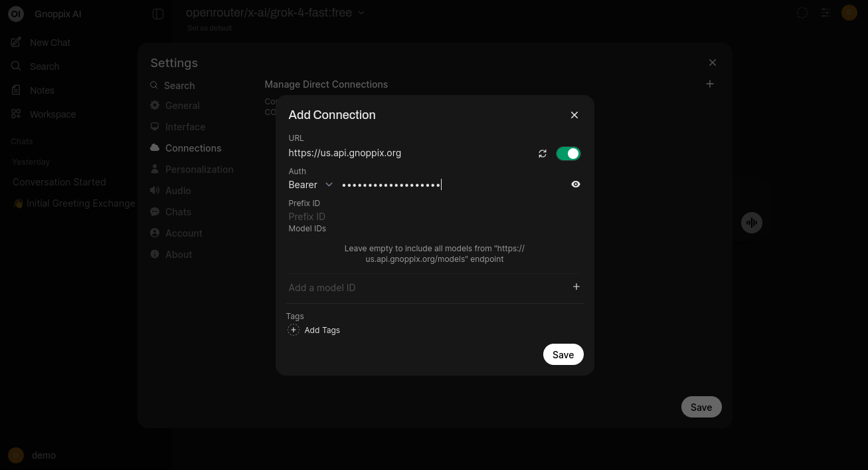Open the Bearer auth type dropdown
The image size is (868, 470).
[x=310, y=185]
